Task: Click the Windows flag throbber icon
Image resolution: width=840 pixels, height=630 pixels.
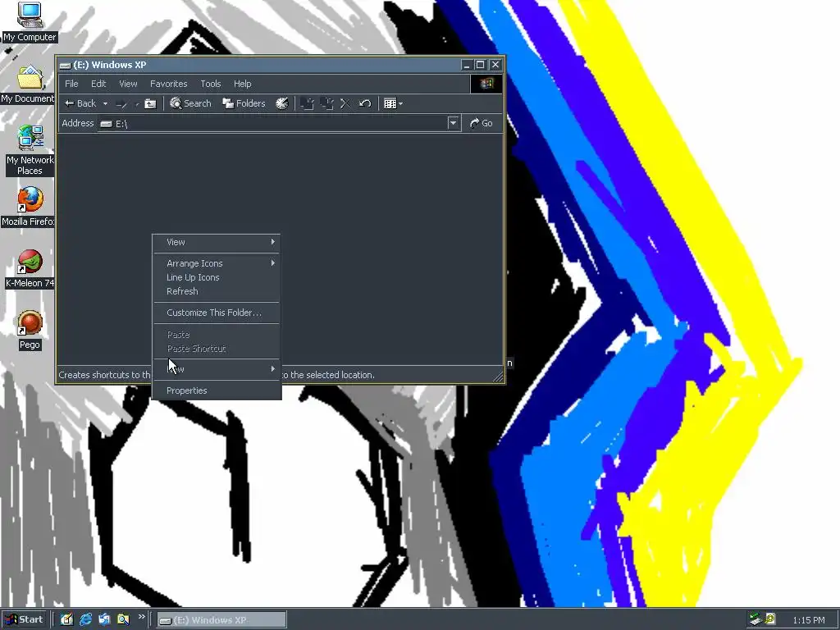Action: pos(486,84)
